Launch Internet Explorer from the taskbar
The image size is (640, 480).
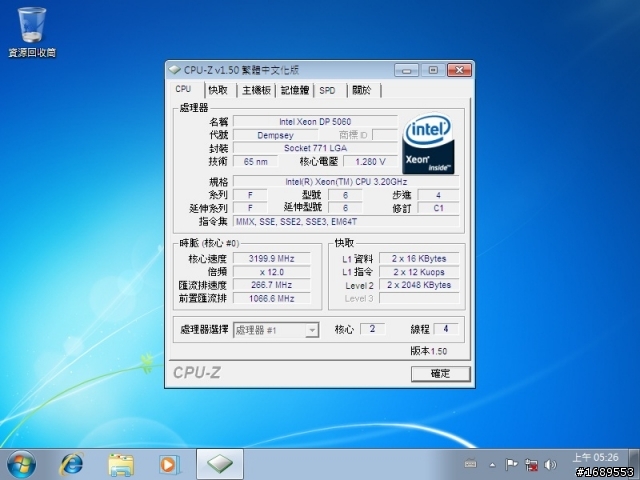pos(72,464)
